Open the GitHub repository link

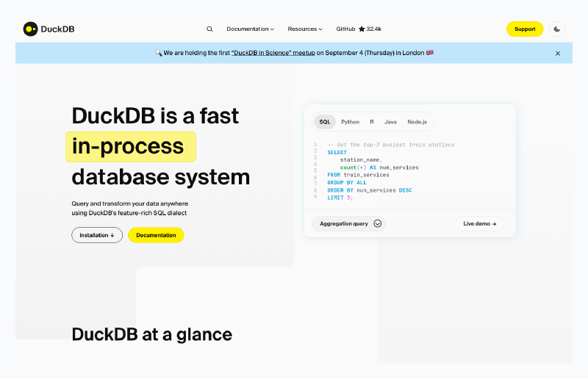[x=345, y=29]
